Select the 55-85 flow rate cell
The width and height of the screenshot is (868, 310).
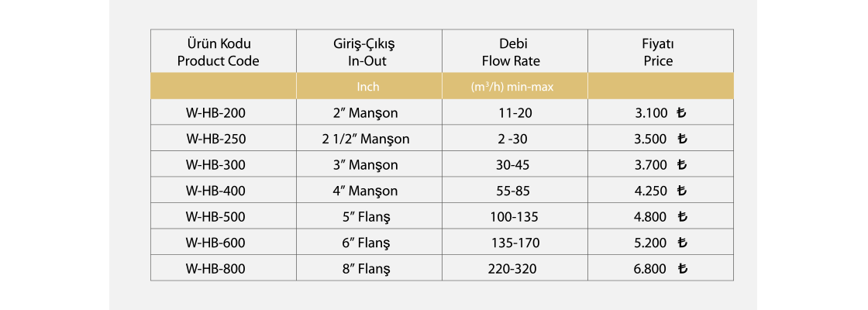click(x=515, y=191)
